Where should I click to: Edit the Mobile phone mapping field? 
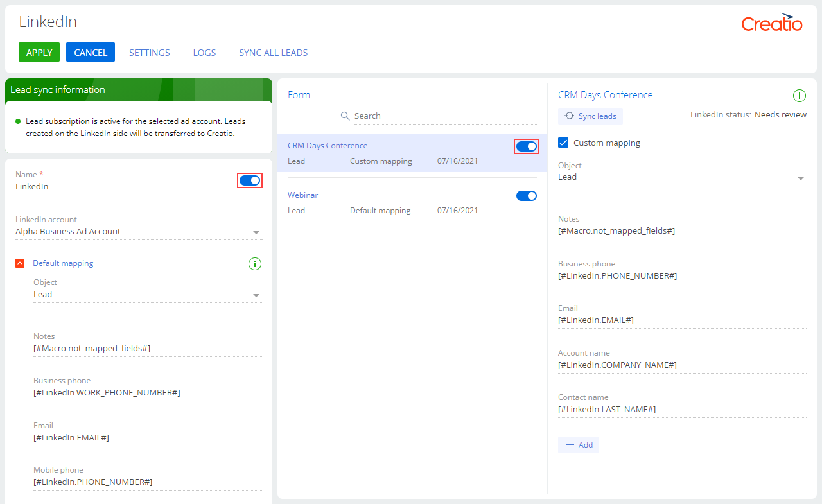(x=148, y=482)
